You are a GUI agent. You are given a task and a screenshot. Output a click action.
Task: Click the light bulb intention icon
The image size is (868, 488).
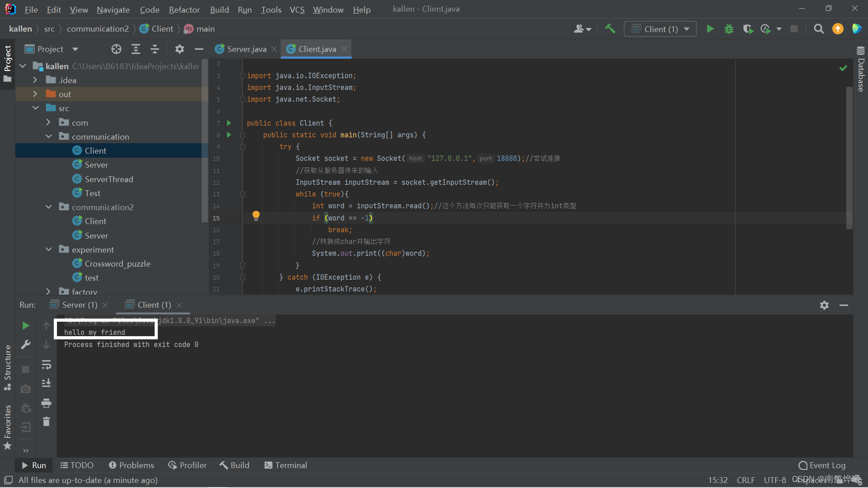click(x=256, y=216)
